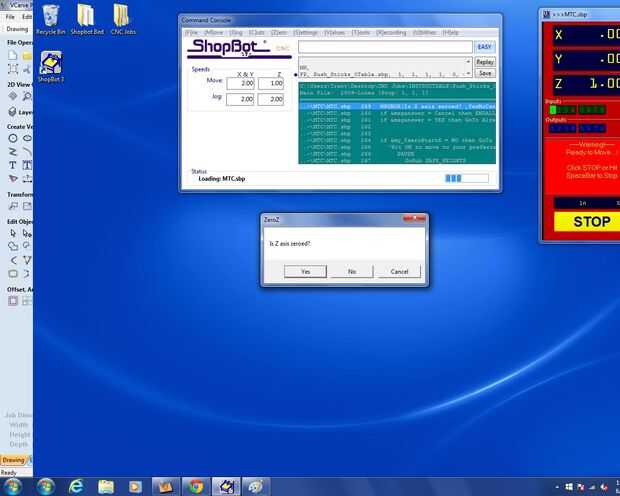This screenshot has height=496, width=620.
Task: Click Yes in the ZeroZ dialog
Action: pos(305,271)
